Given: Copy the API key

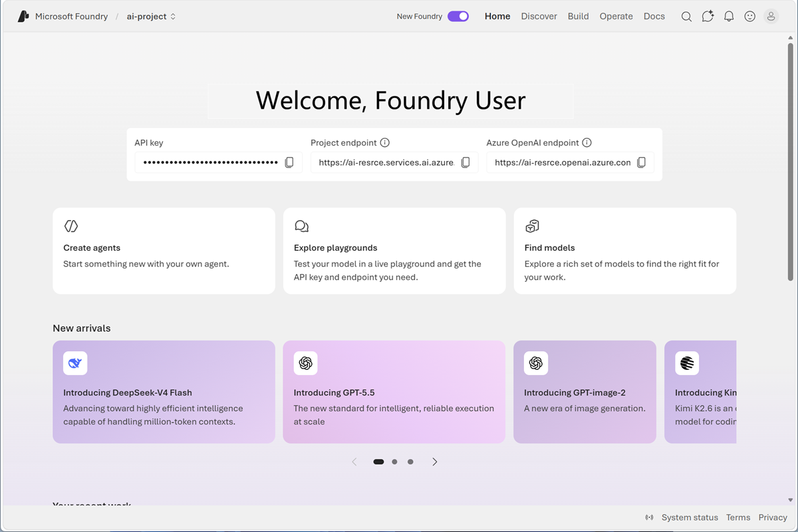Looking at the screenshot, I should click(289, 162).
